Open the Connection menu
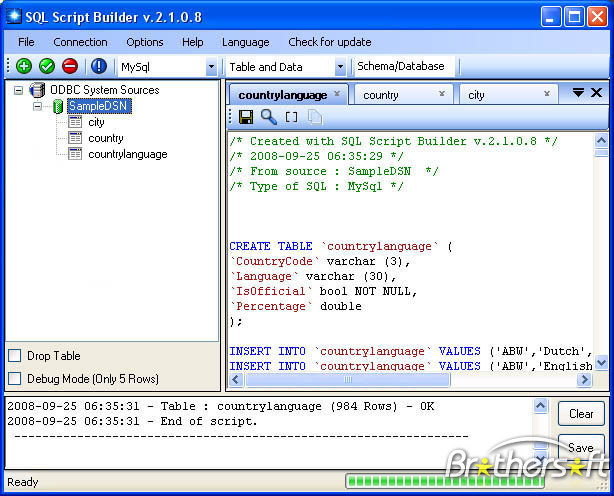The height and width of the screenshot is (496, 614). [80, 42]
